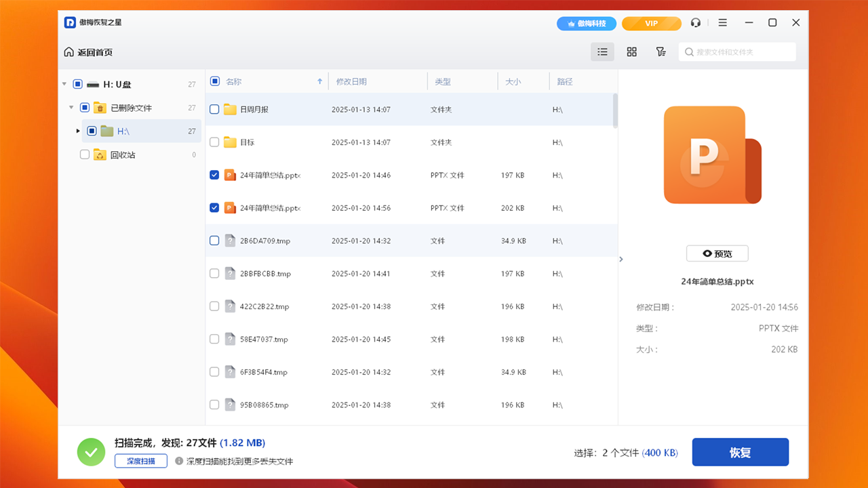Viewport: 868px width, 488px height.
Task: Expand the H:\ folder node
Action: (77, 131)
